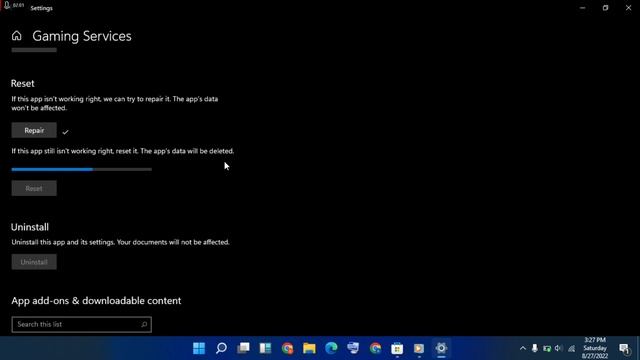Open the clock and date flyout
This screenshot has width=640, height=360.
595,348
